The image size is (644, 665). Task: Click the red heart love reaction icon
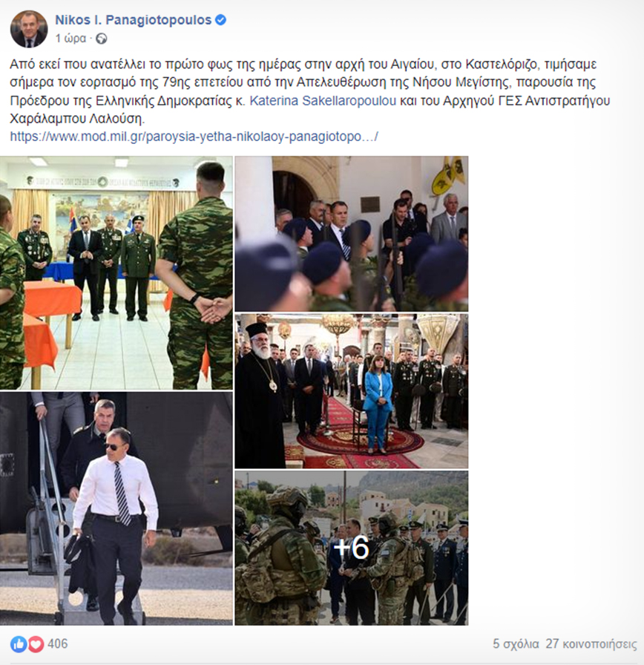point(36,644)
